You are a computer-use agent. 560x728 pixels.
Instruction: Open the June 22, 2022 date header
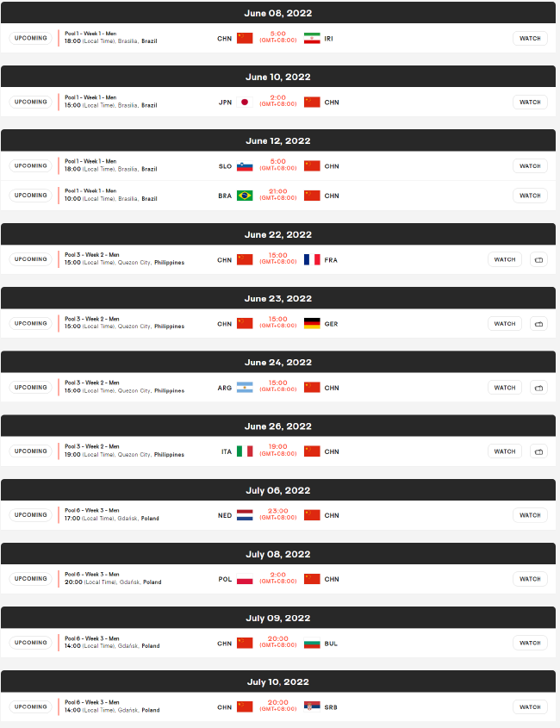pos(278,234)
